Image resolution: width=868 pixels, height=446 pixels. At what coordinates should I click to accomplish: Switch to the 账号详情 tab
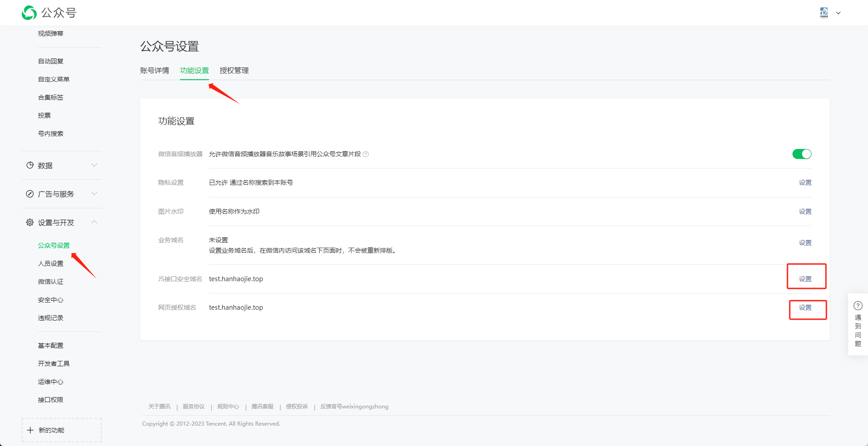pos(155,71)
